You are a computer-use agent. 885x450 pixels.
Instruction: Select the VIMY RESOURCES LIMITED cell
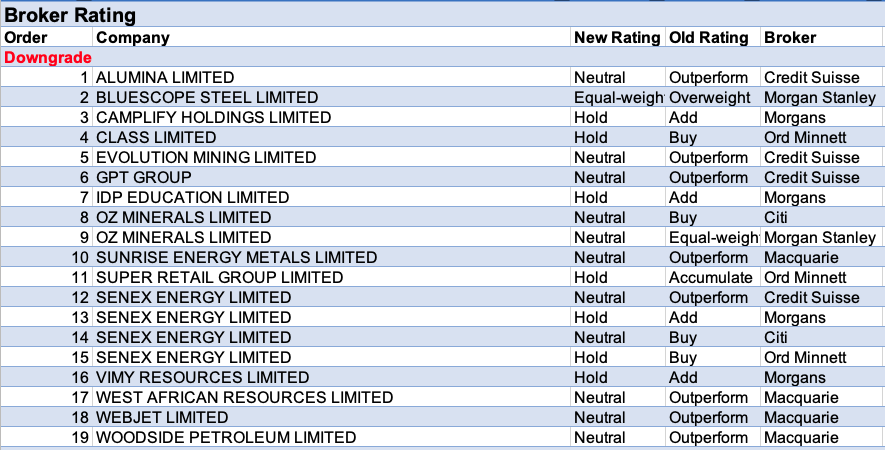tap(202, 377)
